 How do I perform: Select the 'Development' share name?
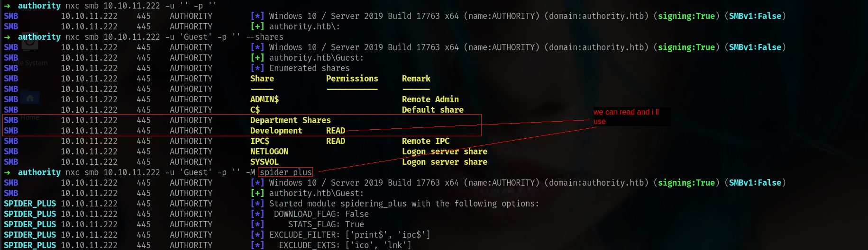point(276,131)
